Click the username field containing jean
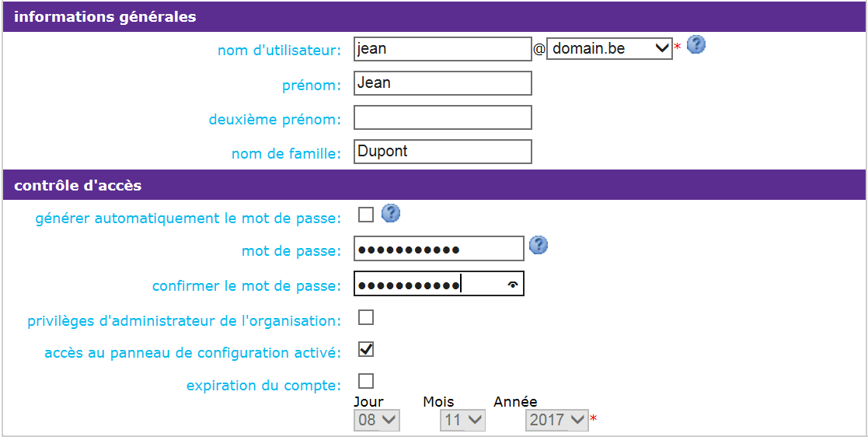This screenshot has width=868, height=437. pos(442,49)
